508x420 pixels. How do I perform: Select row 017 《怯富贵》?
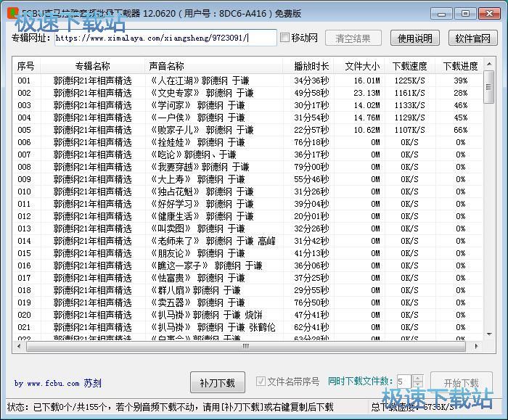point(248,278)
